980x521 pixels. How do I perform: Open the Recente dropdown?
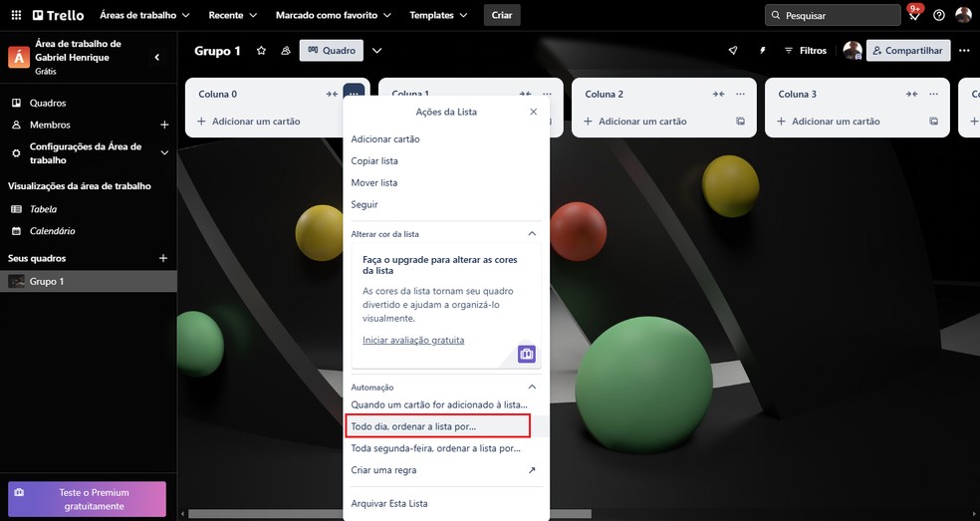232,15
